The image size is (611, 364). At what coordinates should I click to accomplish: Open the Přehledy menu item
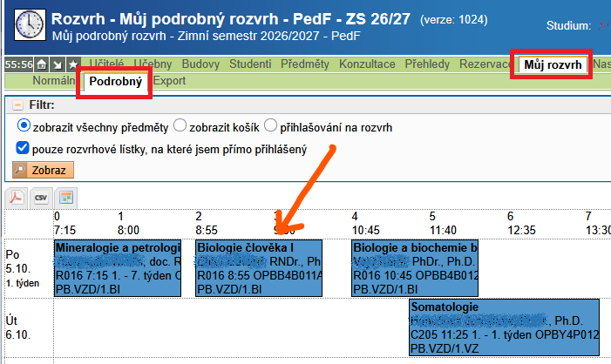click(x=427, y=64)
